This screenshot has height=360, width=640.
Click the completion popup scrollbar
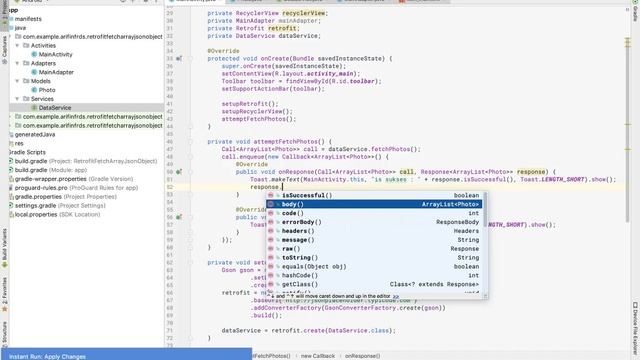[x=485, y=210]
